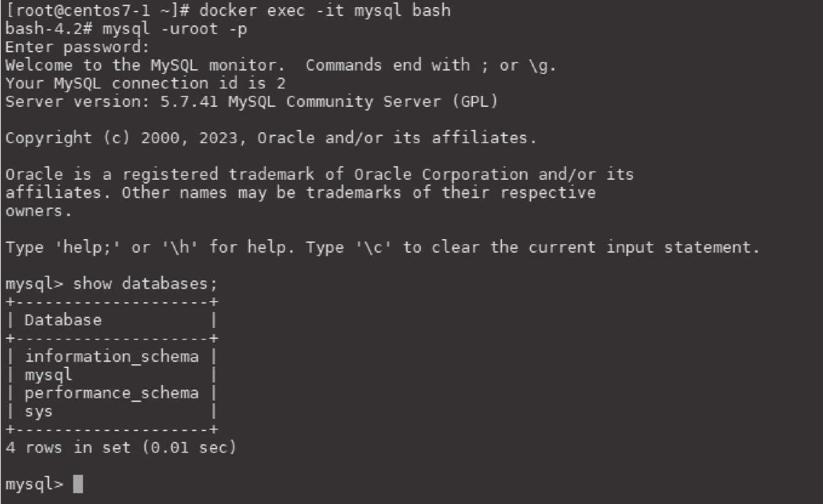Click the information_schema database row
The image size is (823, 504).
tap(111, 356)
